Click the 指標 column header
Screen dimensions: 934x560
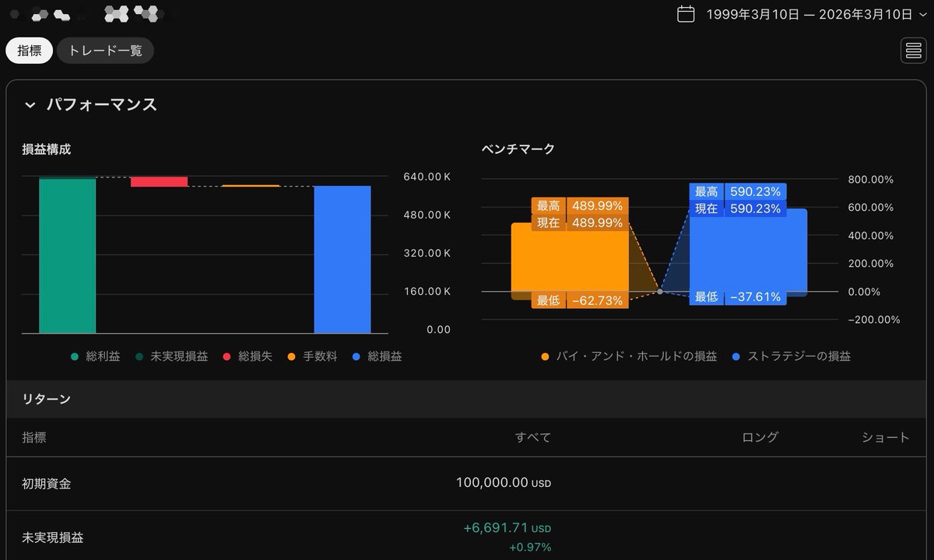pos(34,438)
